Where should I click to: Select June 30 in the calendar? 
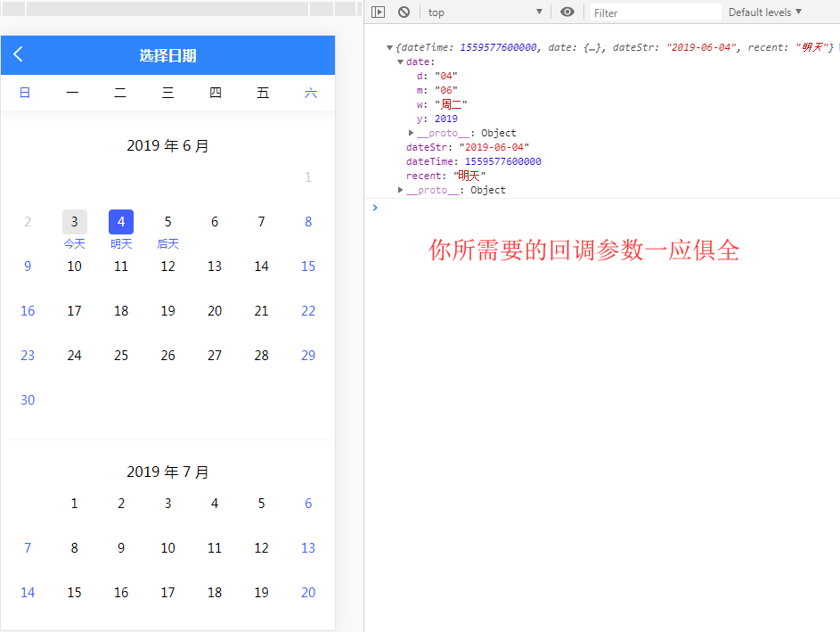[x=28, y=400]
